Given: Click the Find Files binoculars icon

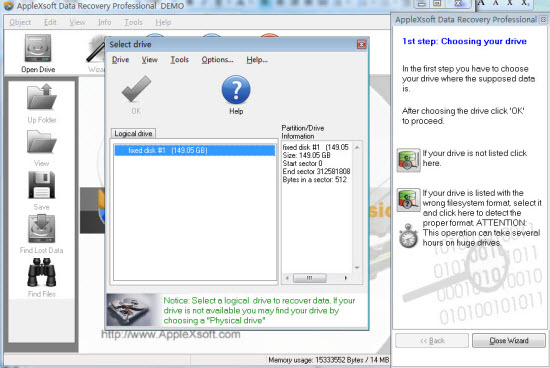Looking at the screenshot, I should (42, 272).
